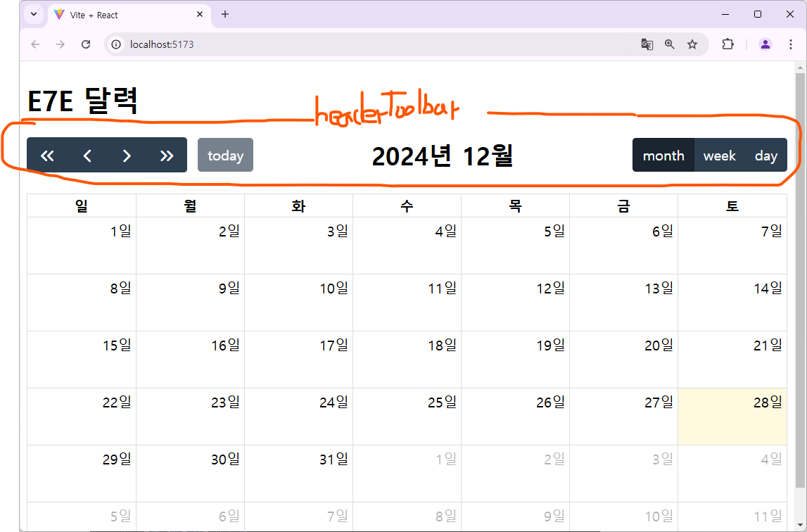Click the 토 column header

point(732,206)
